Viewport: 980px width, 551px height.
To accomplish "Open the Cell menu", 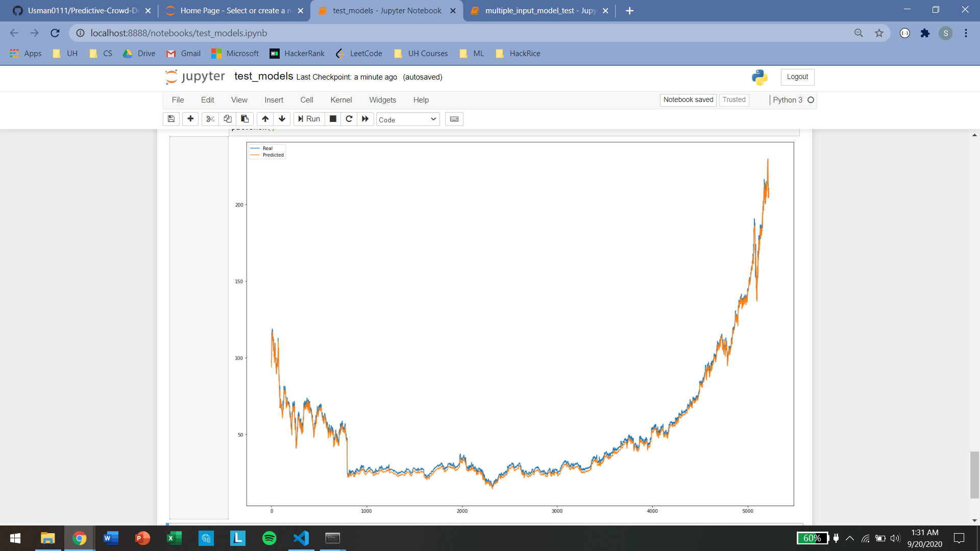I will tap(306, 100).
